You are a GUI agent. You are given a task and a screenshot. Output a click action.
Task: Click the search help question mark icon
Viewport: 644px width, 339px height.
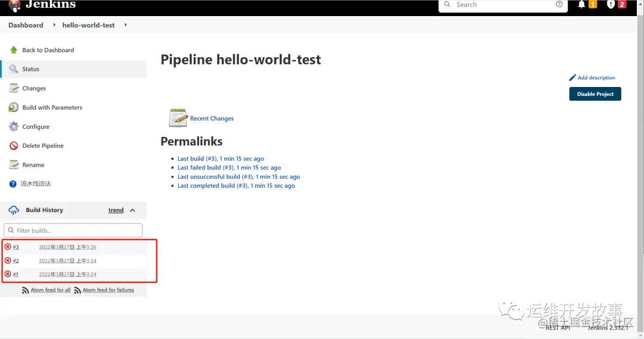click(559, 4)
